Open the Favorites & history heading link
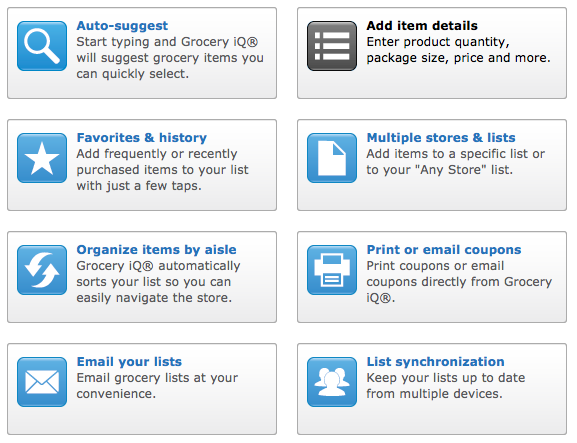Image resolution: width=577 pixels, height=443 pixels. pos(142,138)
